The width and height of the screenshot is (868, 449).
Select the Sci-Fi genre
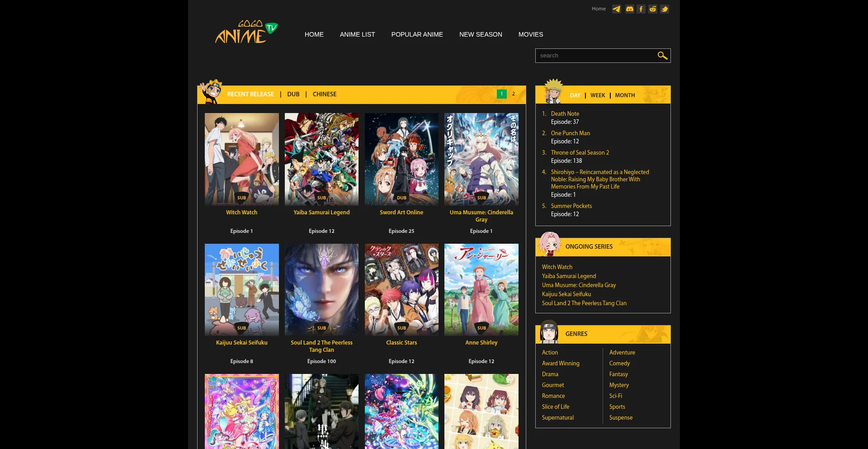point(615,396)
